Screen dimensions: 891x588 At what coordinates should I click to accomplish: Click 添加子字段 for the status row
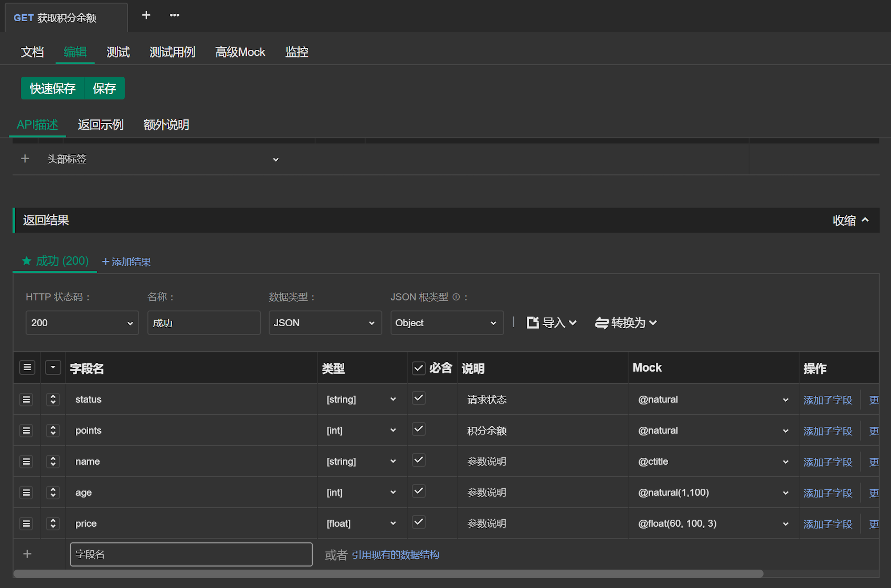[x=828, y=400]
